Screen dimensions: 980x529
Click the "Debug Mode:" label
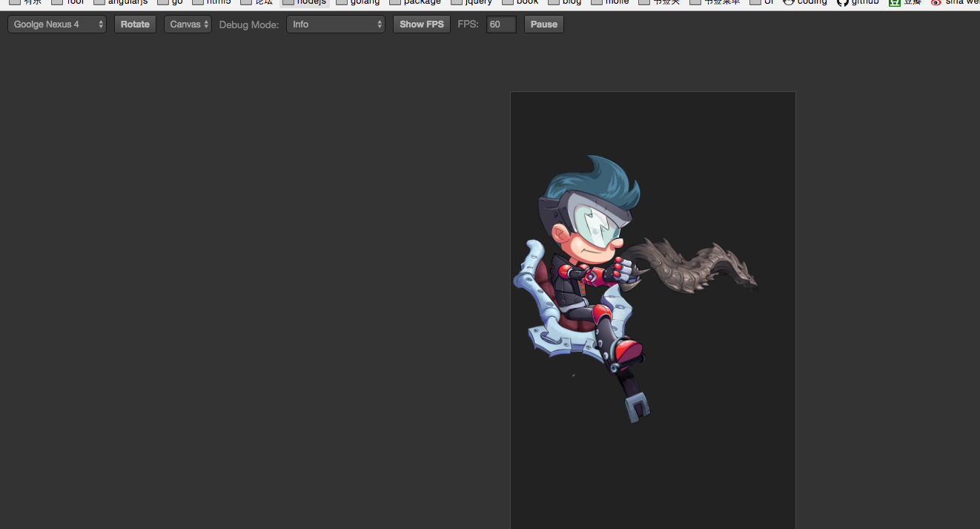tap(249, 24)
